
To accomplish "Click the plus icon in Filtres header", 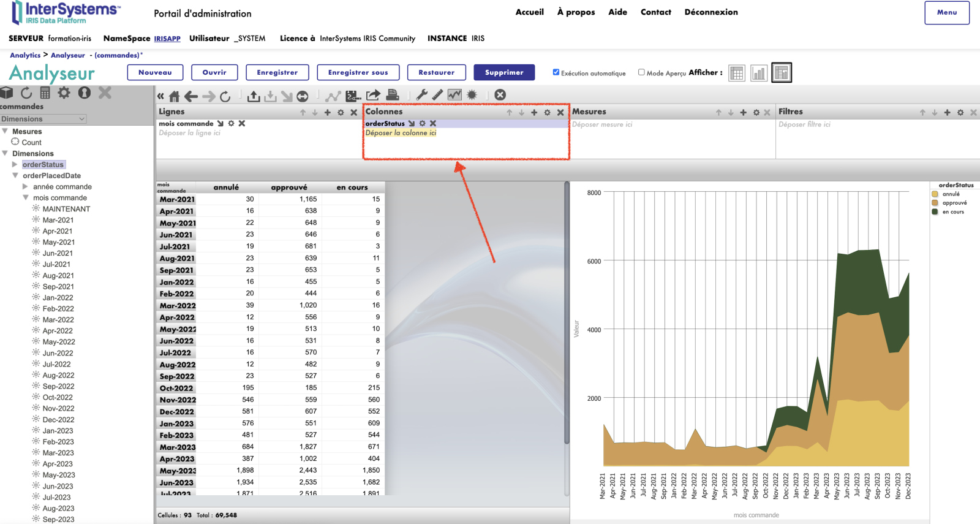I will point(947,112).
